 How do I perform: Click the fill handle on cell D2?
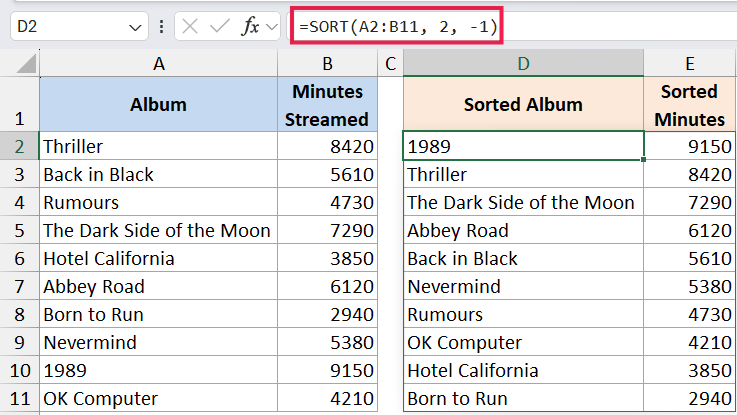(x=643, y=159)
